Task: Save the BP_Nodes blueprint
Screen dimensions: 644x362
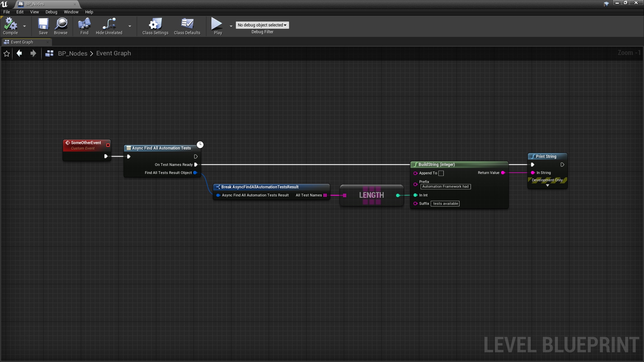Action: [x=43, y=26]
